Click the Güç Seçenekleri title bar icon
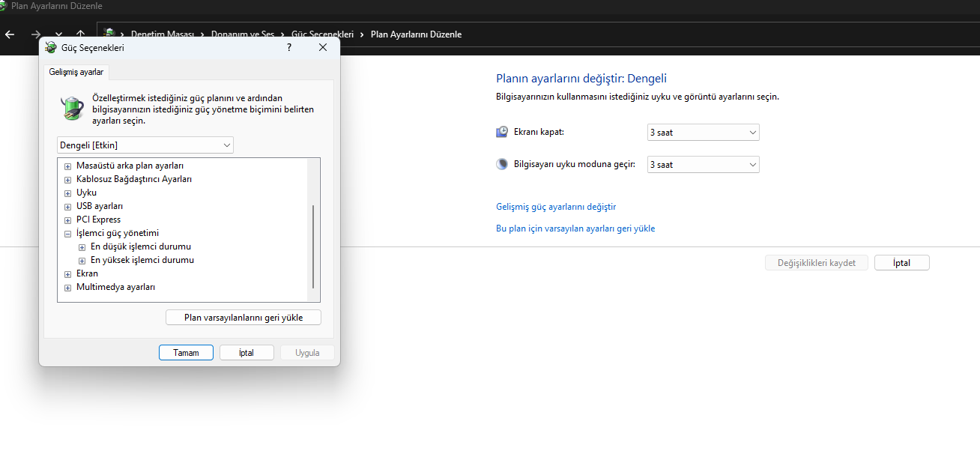The height and width of the screenshot is (454, 980). [51, 47]
